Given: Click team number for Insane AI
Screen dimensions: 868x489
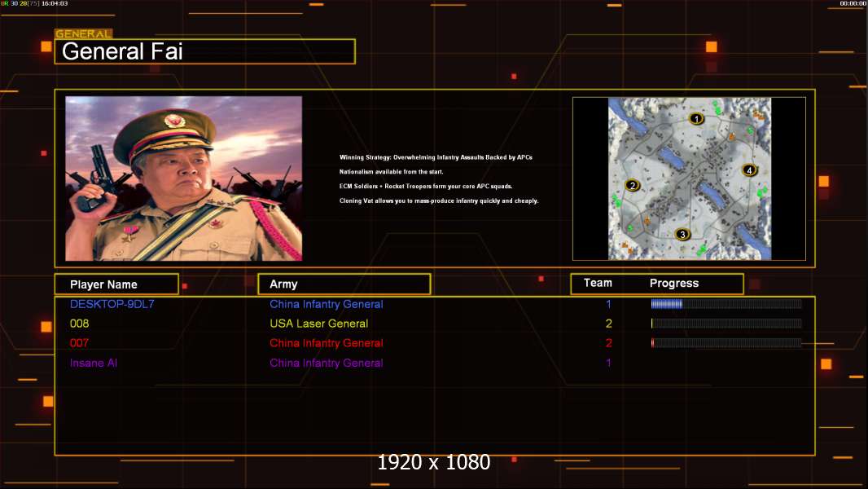Looking at the screenshot, I should (608, 363).
